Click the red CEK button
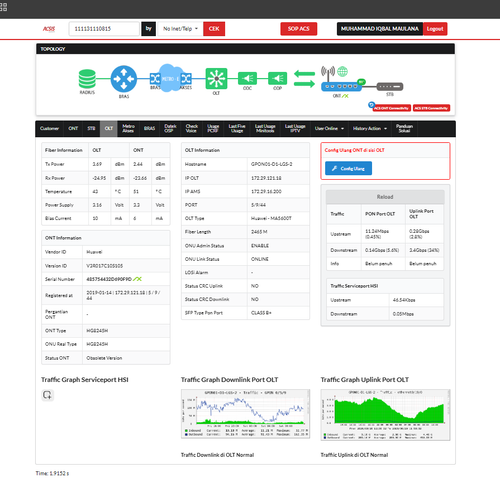Image resolution: width=500 pixels, height=479 pixels. coord(214,29)
